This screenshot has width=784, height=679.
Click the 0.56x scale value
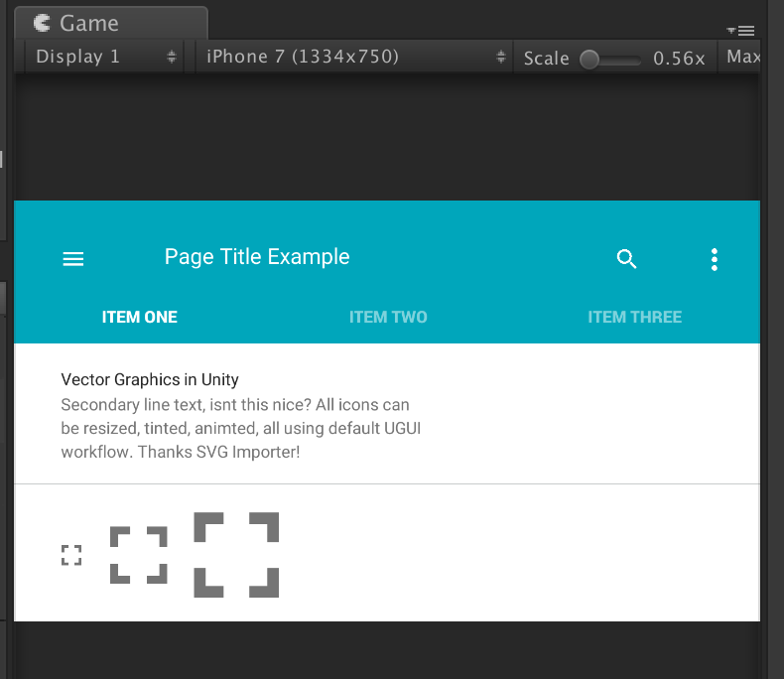(x=679, y=59)
